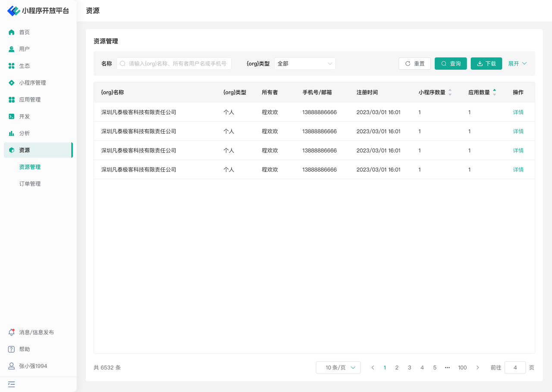
Task: Click the 下载 download button
Action: (486, 64)
